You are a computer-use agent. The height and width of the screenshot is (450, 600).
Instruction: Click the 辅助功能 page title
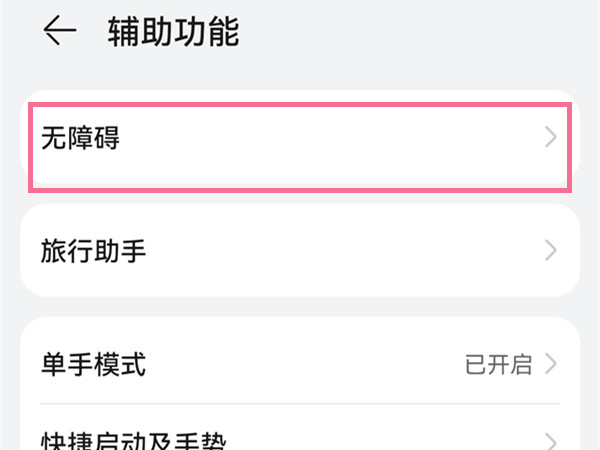[173, 32]
